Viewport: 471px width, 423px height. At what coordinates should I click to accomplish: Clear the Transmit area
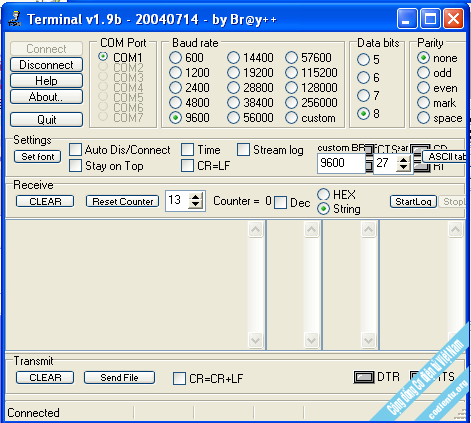(45, 377)
